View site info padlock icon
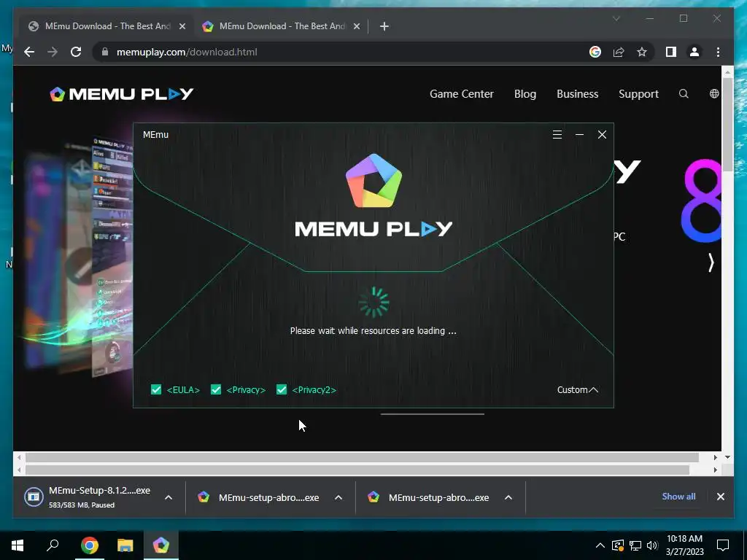Viewport: 747px width, 560px height. (105, 52)
